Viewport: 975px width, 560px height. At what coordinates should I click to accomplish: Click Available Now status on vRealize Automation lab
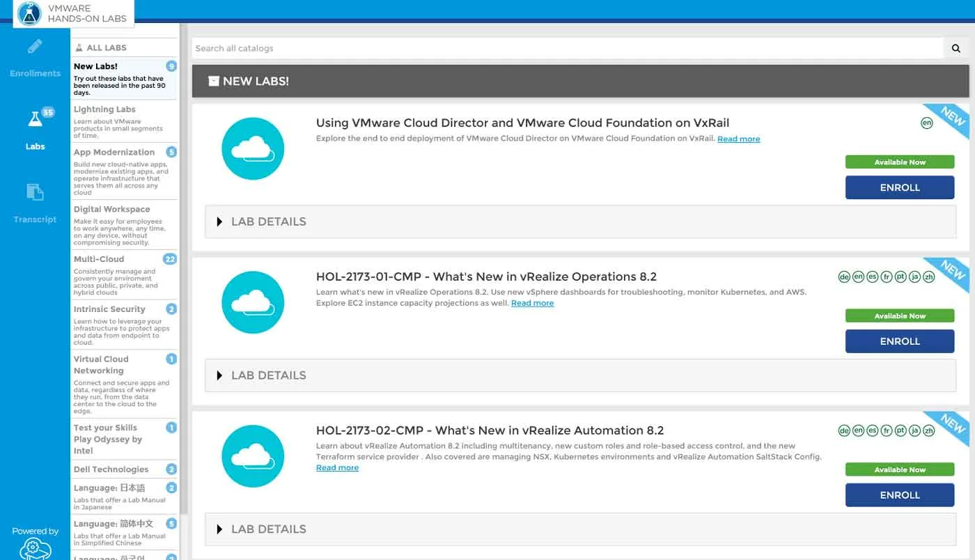click(900, 470)
